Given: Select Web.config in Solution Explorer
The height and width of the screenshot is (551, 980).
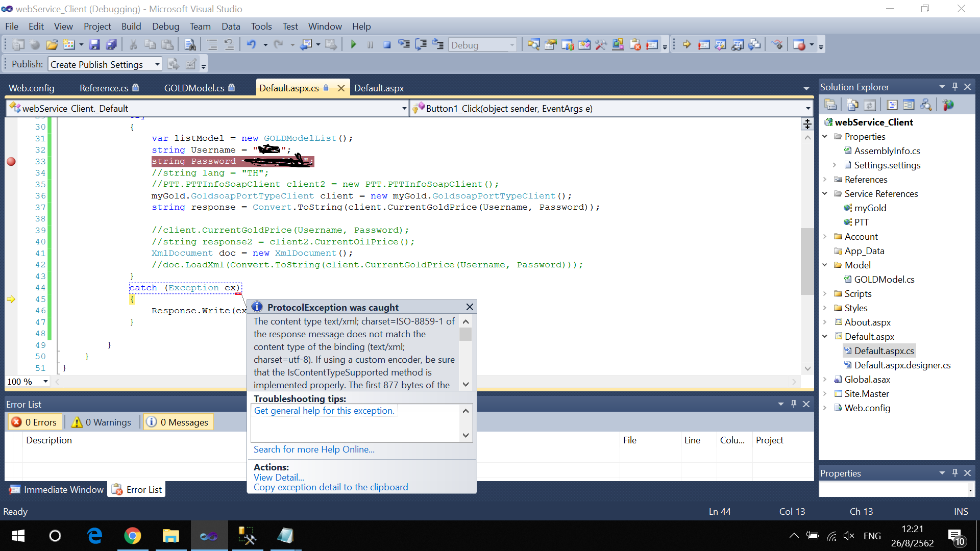Looking at the screenshot, I should point(867,408).
